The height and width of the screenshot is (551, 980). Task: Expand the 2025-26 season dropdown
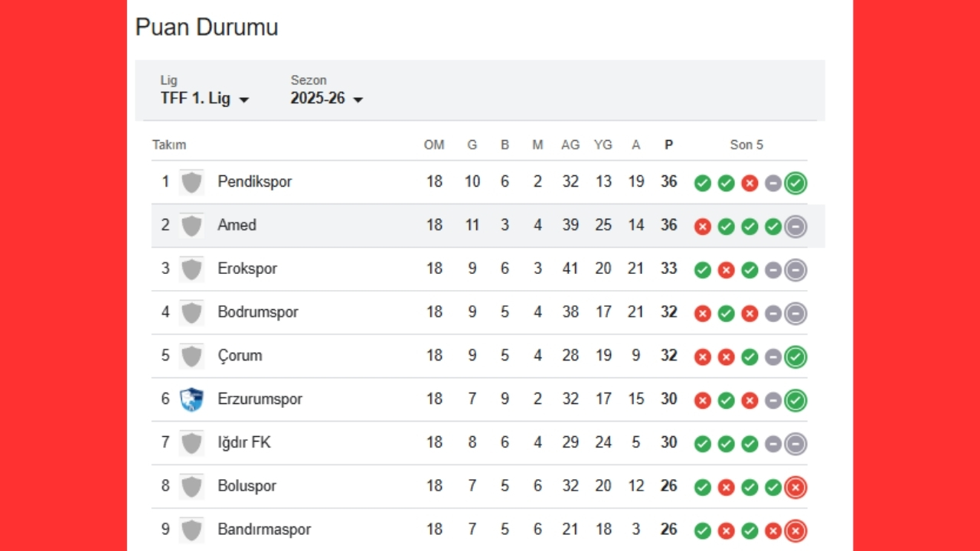pyautogui.click(x=326, y=99)
